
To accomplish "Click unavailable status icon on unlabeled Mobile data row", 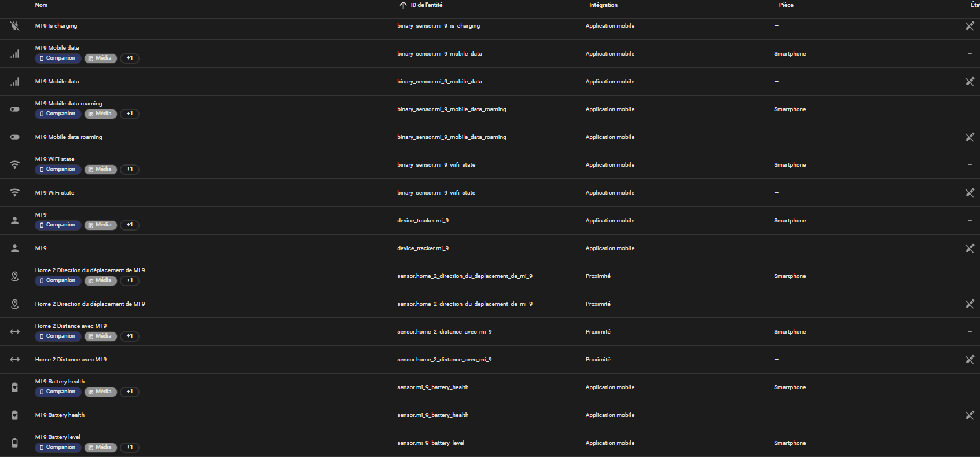I will pos(970,82).
